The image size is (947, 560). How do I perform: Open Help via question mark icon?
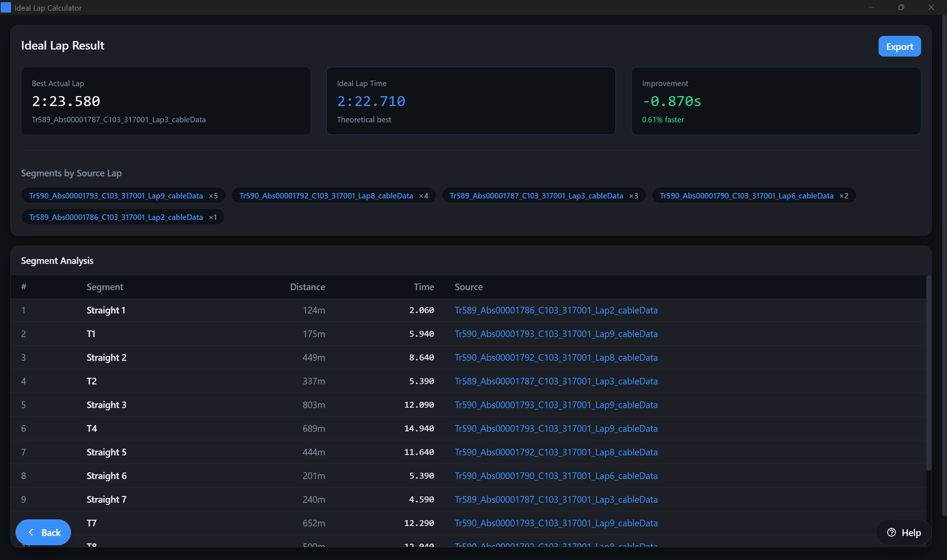pyautogui.click(x=891, y=532)
